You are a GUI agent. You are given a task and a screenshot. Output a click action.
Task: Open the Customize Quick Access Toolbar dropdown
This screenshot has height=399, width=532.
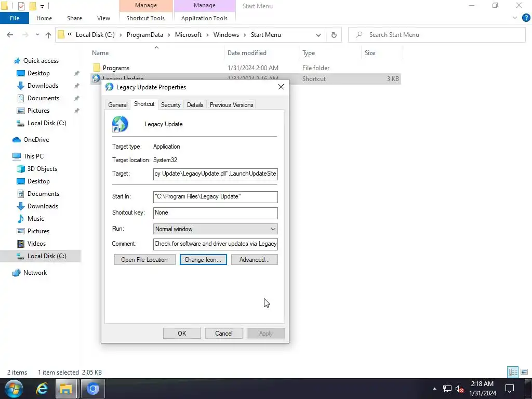coord(42,6)
